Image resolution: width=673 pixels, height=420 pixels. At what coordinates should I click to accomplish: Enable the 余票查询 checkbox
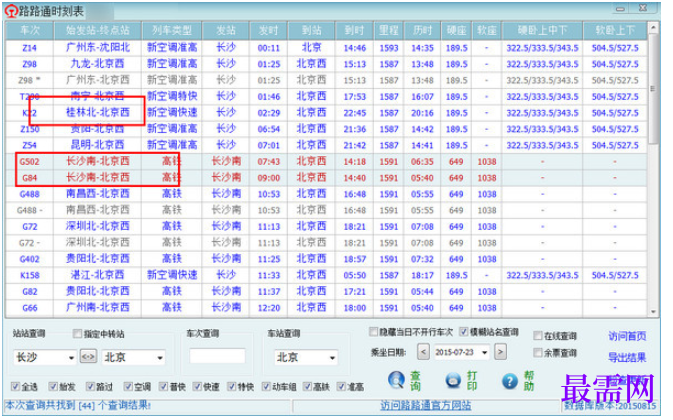[x=537, y=353]
